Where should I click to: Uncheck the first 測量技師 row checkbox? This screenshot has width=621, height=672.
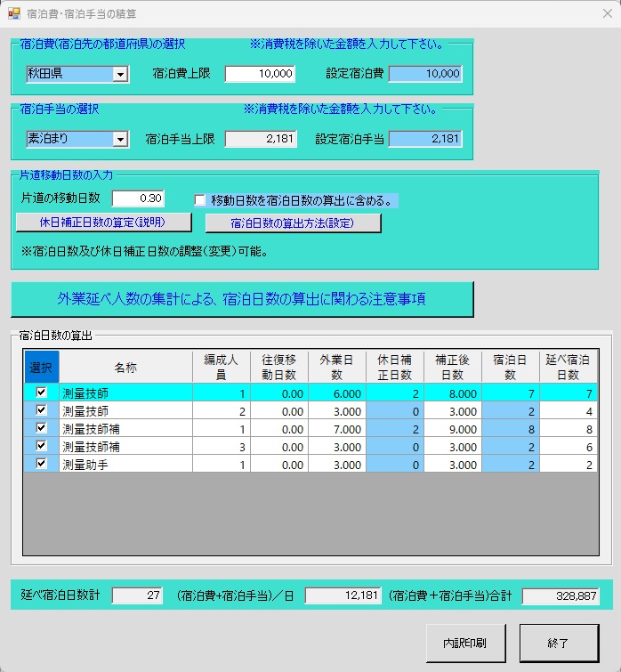(40, 392)
